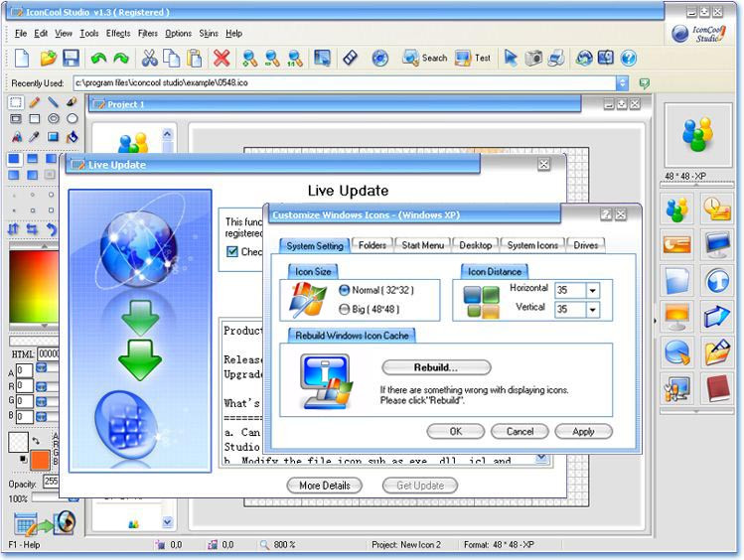Save with the floppy disk icon
Image resolution: width=744 pixels, height=560 pixels.
pyautogui.click(x=71, y=59)
